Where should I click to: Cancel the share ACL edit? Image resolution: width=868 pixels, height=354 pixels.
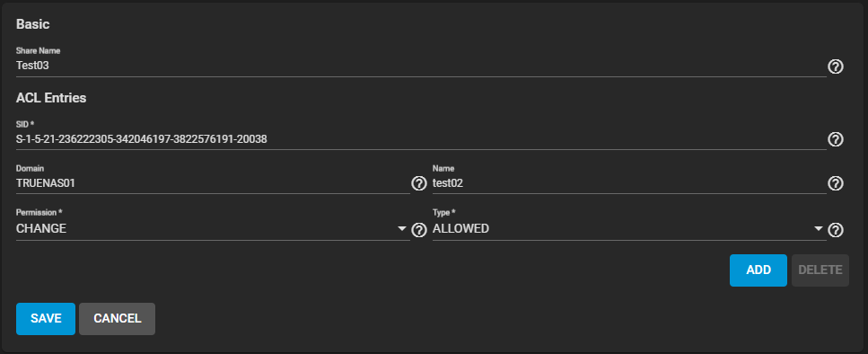[118, 319]
